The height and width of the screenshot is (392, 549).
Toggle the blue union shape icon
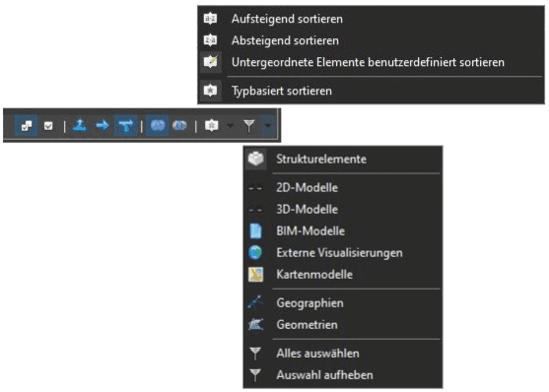tap(157, 125)
